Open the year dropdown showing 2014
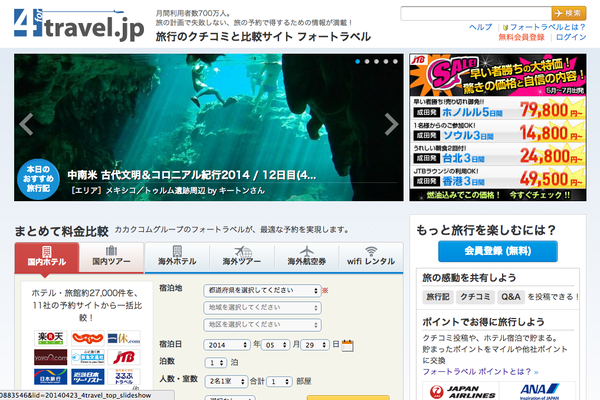Image resolution: width=600 pixels, height=400 pixels. tap(227, 345)
